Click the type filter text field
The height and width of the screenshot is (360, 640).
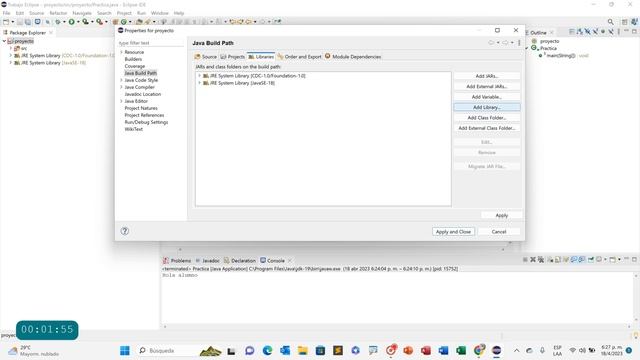pyautogui.click(x=150, y=43)
